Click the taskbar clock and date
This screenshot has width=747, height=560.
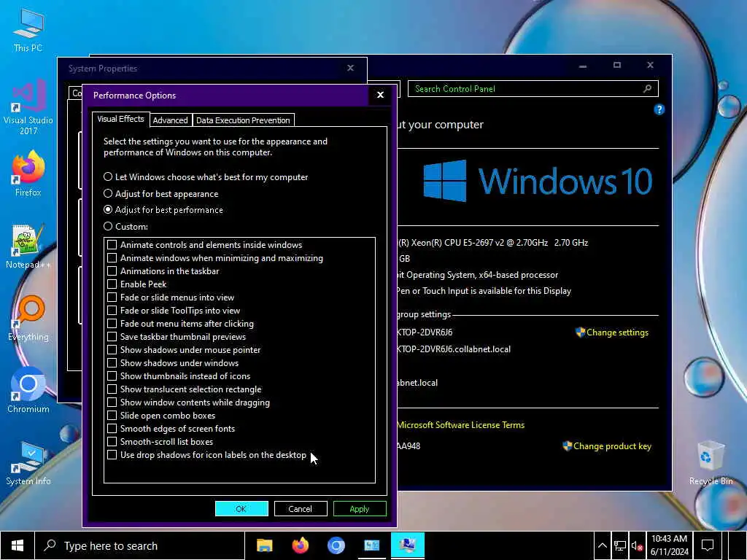(x=670, y=545)
